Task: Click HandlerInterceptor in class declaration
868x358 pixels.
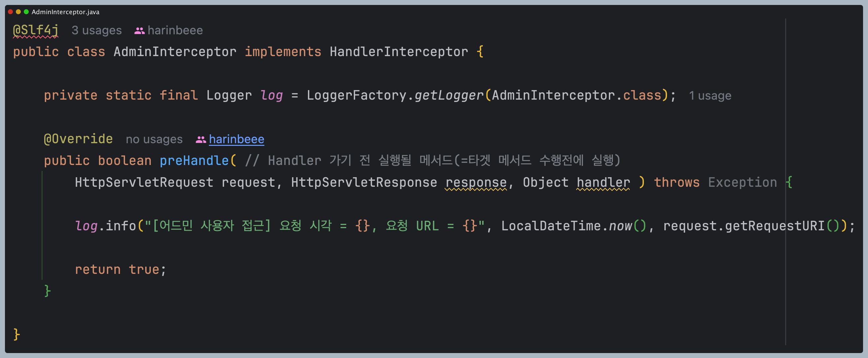Action: click(x=399, y=52)
